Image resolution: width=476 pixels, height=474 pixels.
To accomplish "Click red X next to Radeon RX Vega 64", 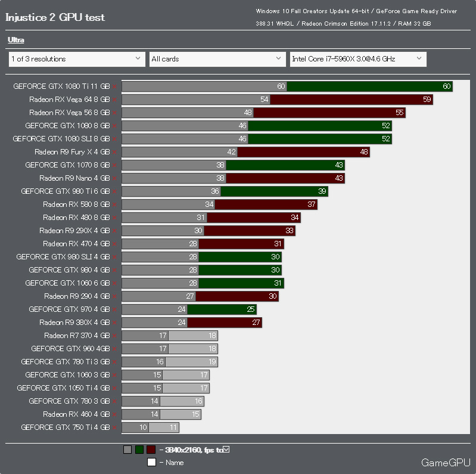I will 114,100.
